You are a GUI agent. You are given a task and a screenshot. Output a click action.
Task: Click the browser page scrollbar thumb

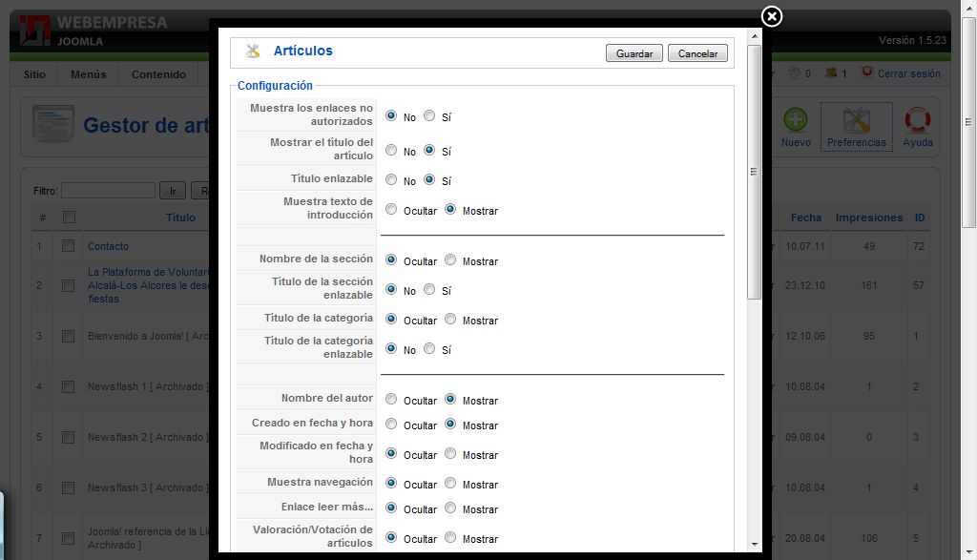click(968, 123)
